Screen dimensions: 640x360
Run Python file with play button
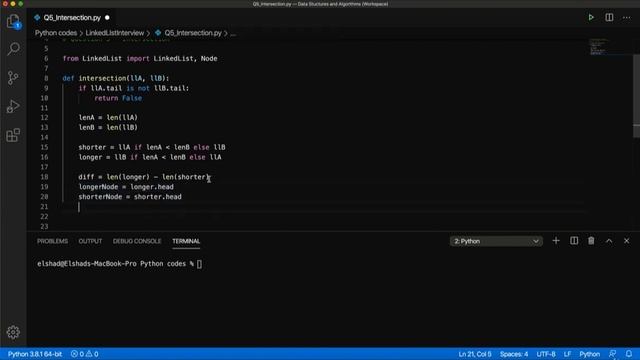point(591,18)
